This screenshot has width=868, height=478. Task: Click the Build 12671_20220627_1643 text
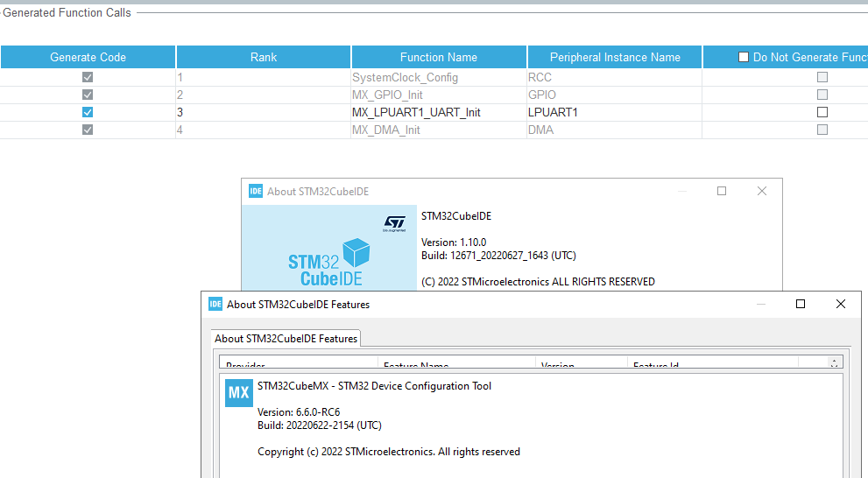(498, 256)
